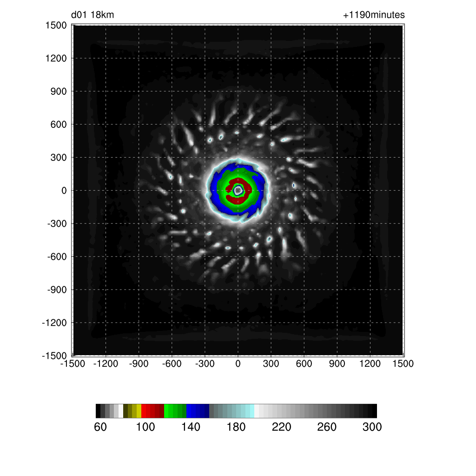Click the colorbar label 220
This screenshot has width=476, height=476.
[x=281, y=427]
